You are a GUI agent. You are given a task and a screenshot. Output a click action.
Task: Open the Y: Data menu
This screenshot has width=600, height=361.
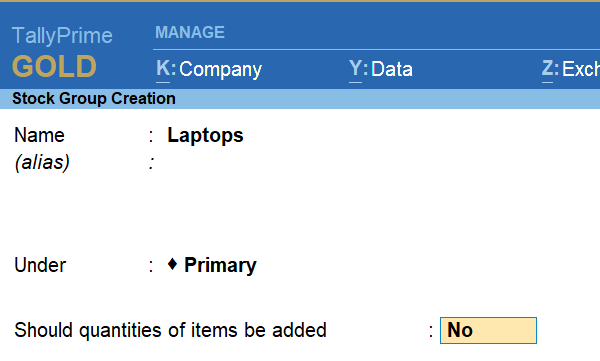[x=381, y=70]
